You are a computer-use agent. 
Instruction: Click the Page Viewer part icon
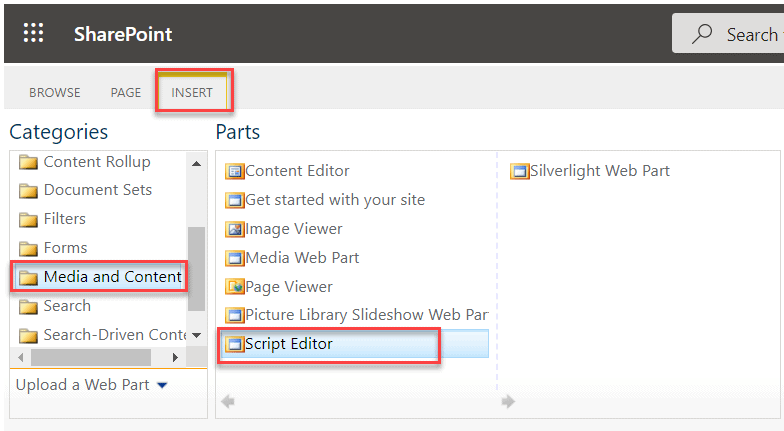(x=234, y=287)
